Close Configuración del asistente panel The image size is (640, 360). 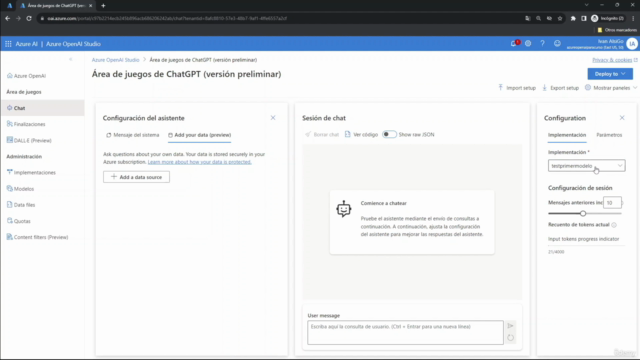(273, 118)
